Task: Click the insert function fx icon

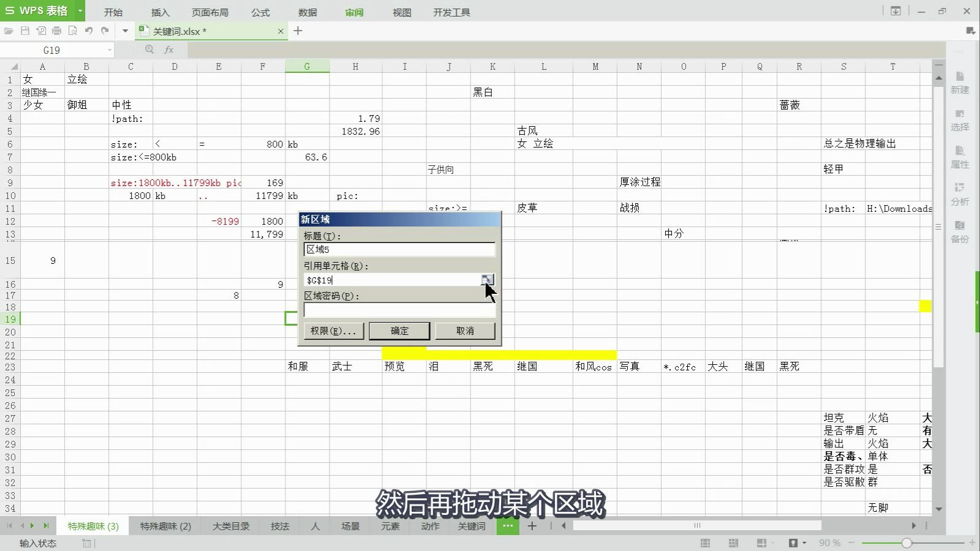Action: (169, 50)
